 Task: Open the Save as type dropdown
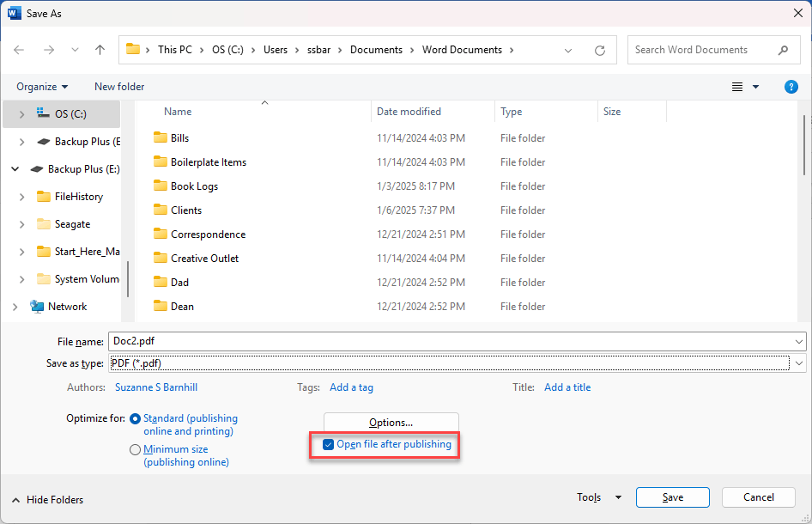coord(798,363)
